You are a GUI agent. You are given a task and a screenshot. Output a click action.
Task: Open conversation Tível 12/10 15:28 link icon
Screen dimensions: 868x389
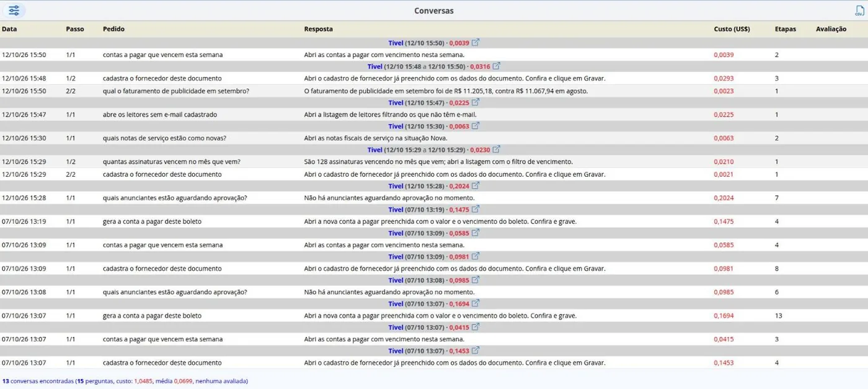476,186
